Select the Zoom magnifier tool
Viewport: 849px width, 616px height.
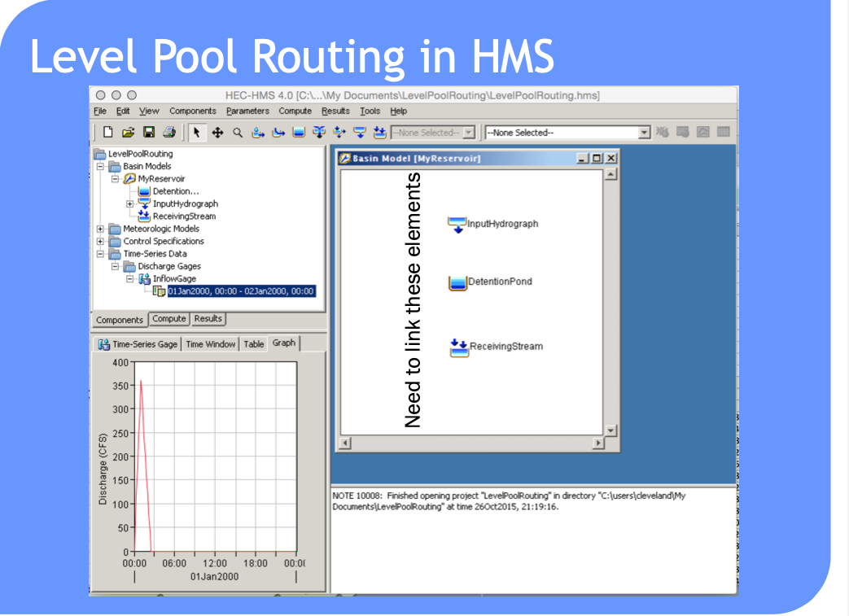click(x=238, y=132)
